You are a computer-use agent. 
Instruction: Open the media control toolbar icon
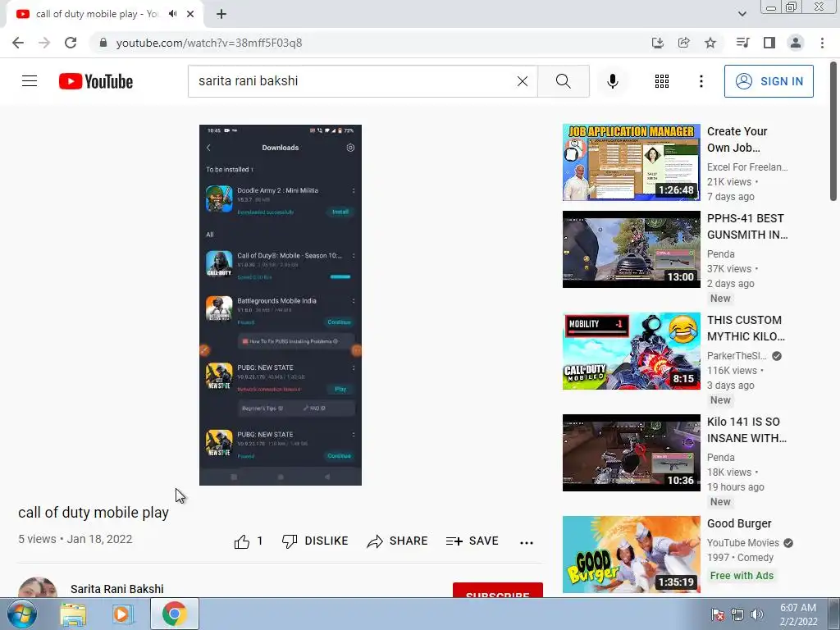click(x=742, y=43)
